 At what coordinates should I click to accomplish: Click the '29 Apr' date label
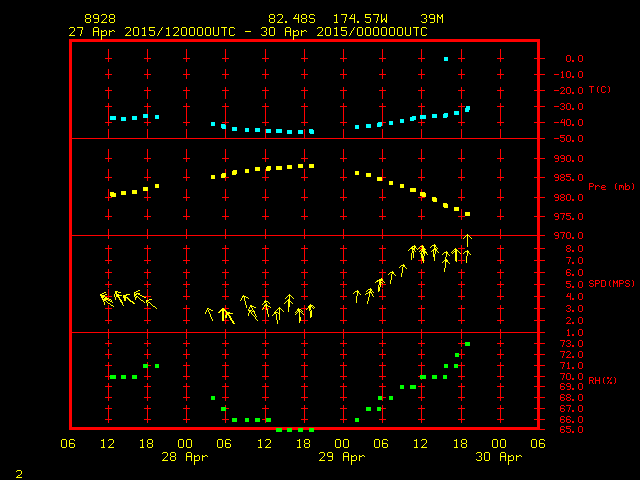point(342,457)
